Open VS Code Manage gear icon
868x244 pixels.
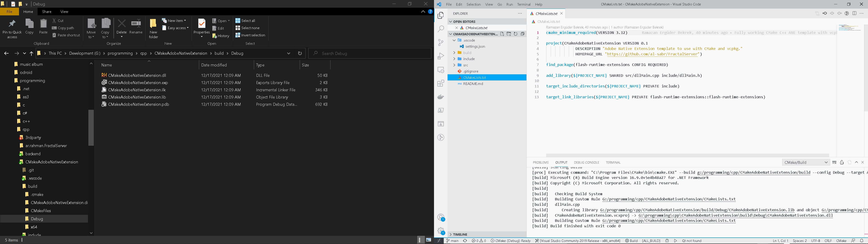click(x=440, y=231)
